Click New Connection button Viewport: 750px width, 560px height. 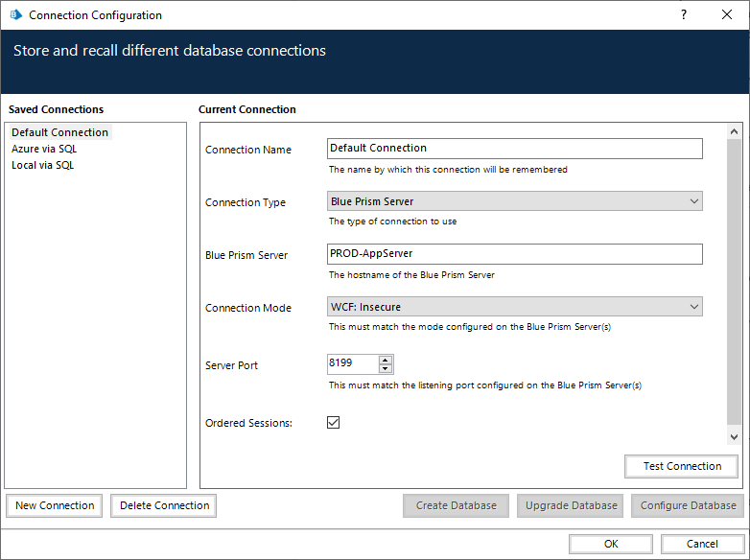(55, 505)
